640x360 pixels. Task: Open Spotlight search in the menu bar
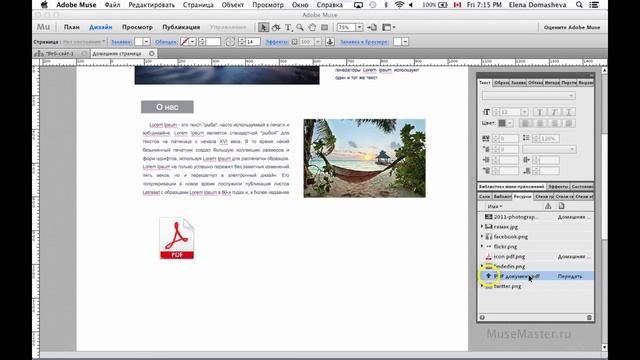point(579,5)
